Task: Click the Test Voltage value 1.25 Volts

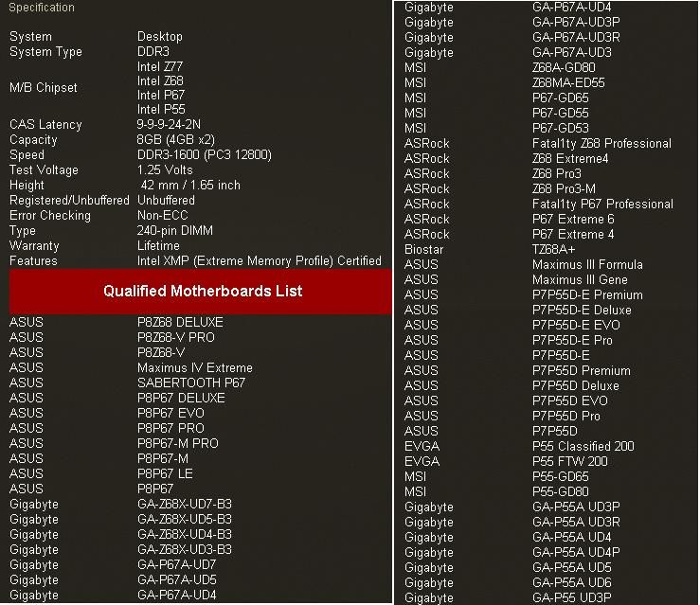Action: pyautogui.click(x=165, y=170)
